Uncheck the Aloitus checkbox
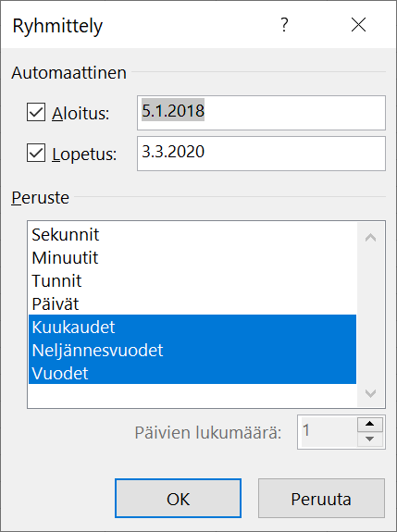The height and width of the screenshot is (532, 397). (36, 112)
